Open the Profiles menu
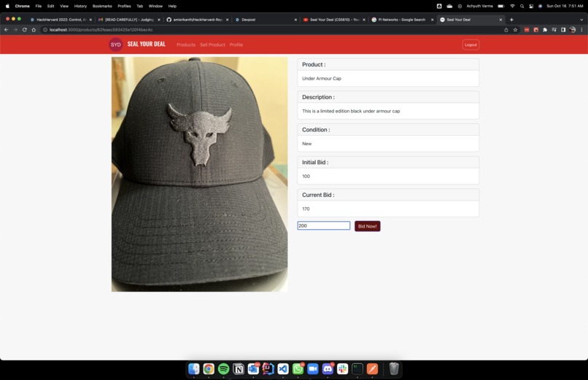588x380 pixels. tap(124, 6)
